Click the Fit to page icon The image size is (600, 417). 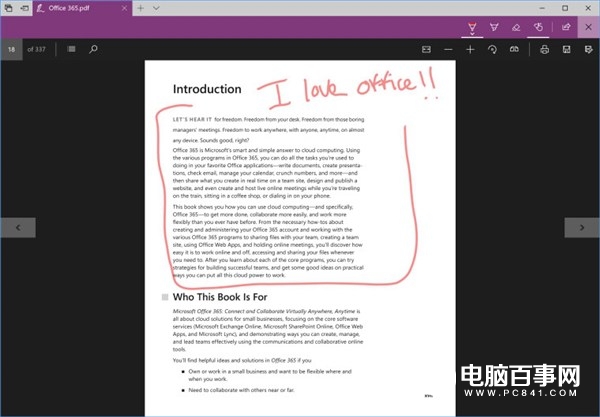click(x=426, y=49)
